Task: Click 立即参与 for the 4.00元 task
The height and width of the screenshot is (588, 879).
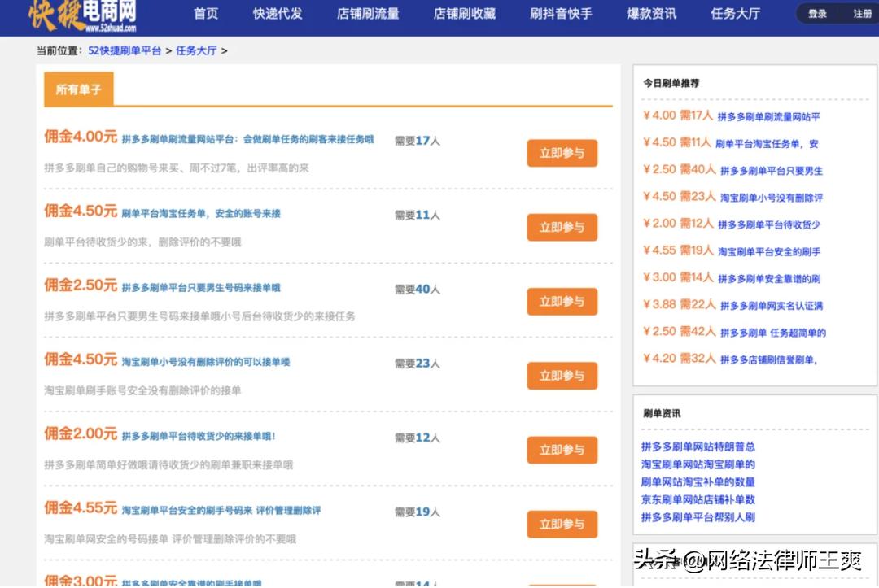Action: [562, 152]
